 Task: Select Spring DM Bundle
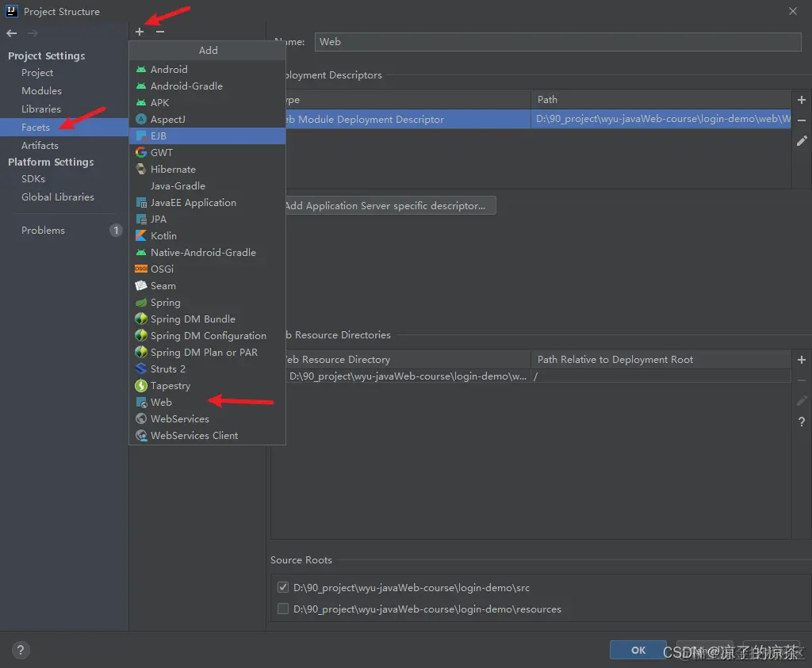[207, 319]
